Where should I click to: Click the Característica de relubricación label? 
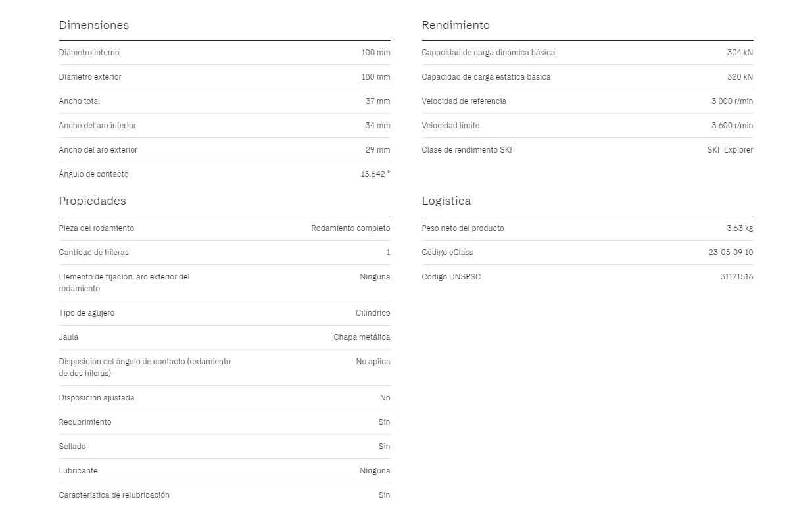(x=114, y=495)
